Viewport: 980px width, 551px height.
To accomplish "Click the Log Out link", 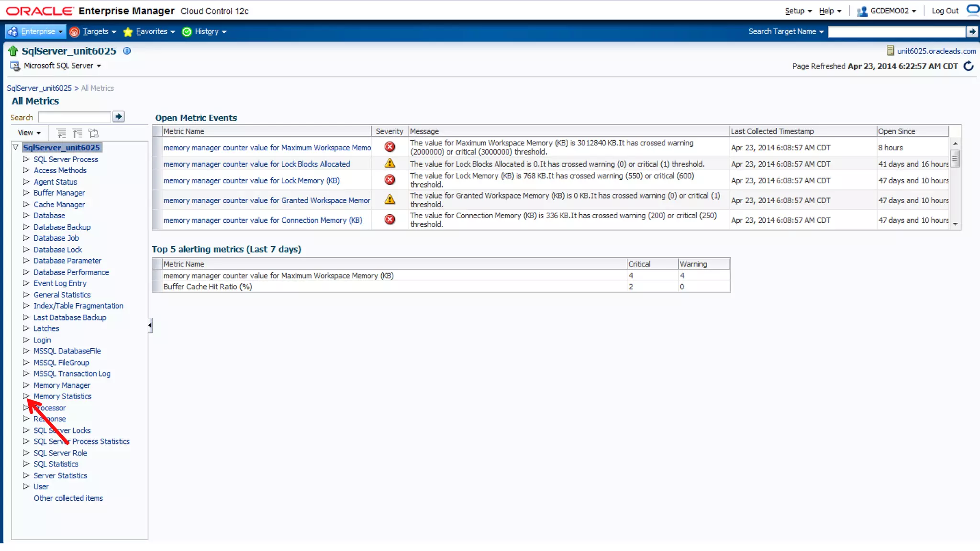I will (945, 11).
